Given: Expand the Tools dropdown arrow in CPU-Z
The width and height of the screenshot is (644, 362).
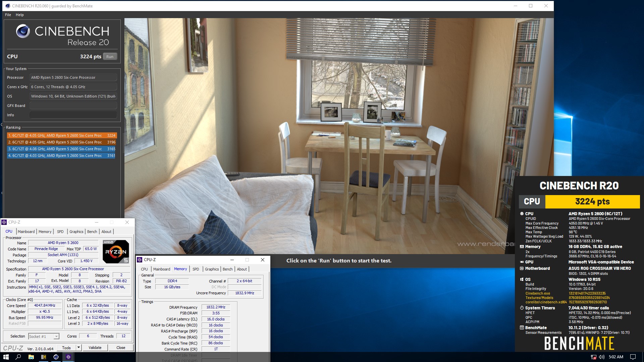Looking at the screenshot, I should coord(78,348).
